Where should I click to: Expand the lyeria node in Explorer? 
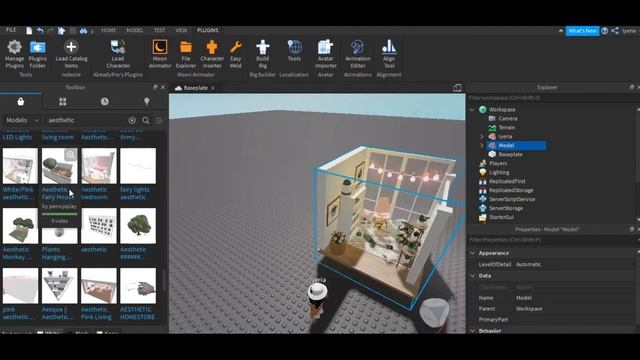pos(482,136)
